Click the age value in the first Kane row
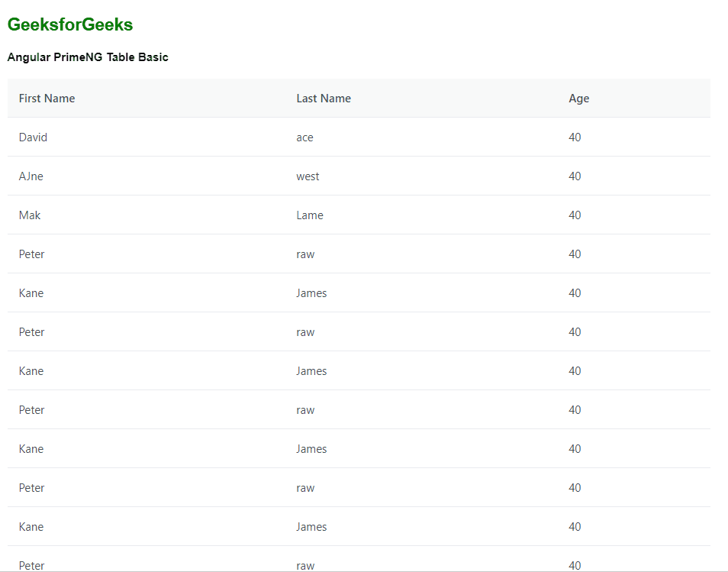Viewport: 728px width, 572px height. (575, 293)
